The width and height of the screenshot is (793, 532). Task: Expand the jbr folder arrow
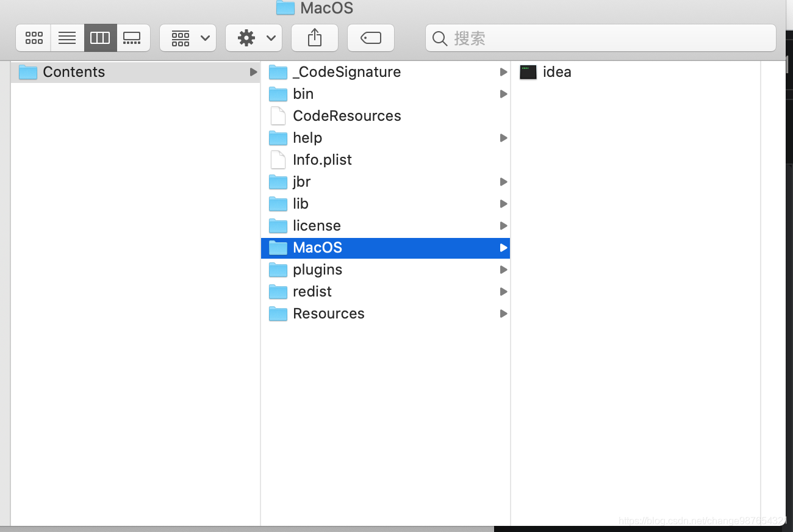503,182
